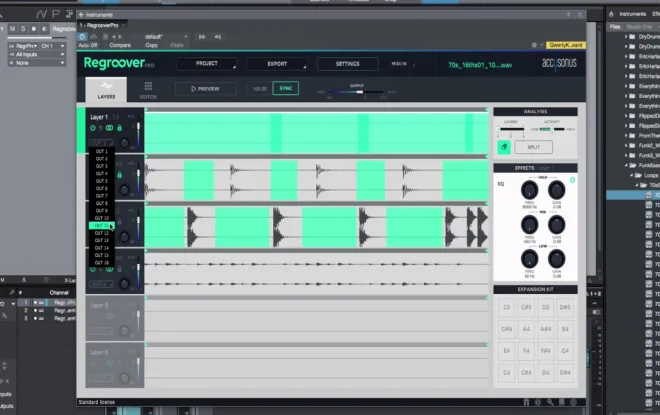This screenshot has height=415, width=660.
Task: Solo Layer 1
Action: [101, 128]
